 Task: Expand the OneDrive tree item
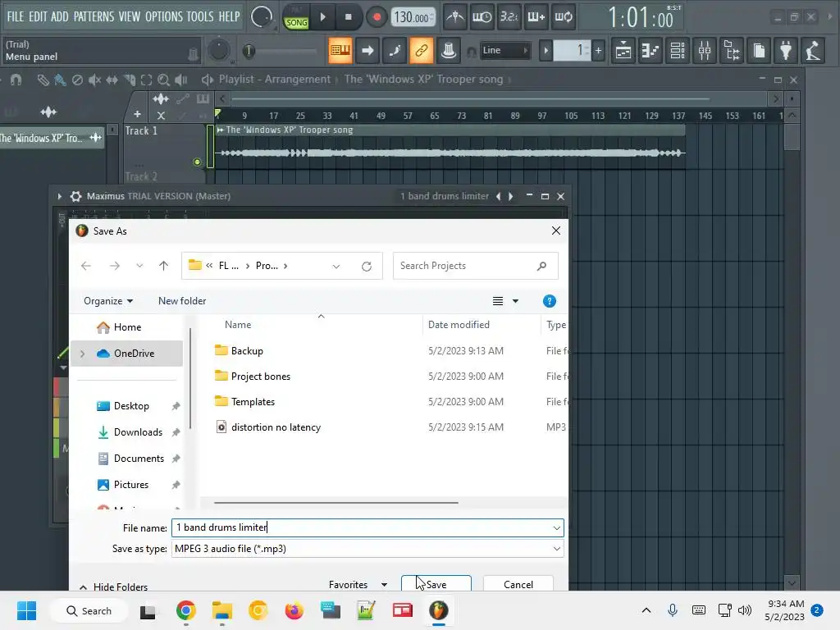83,354
